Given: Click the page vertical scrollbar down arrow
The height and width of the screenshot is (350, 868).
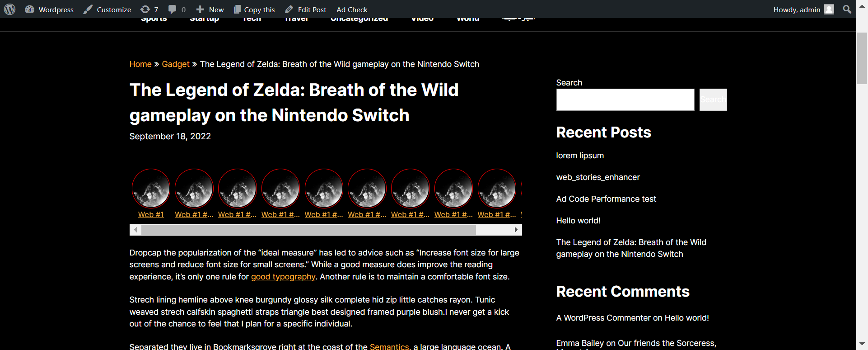Looking at the screenshot, I should 862,344.
